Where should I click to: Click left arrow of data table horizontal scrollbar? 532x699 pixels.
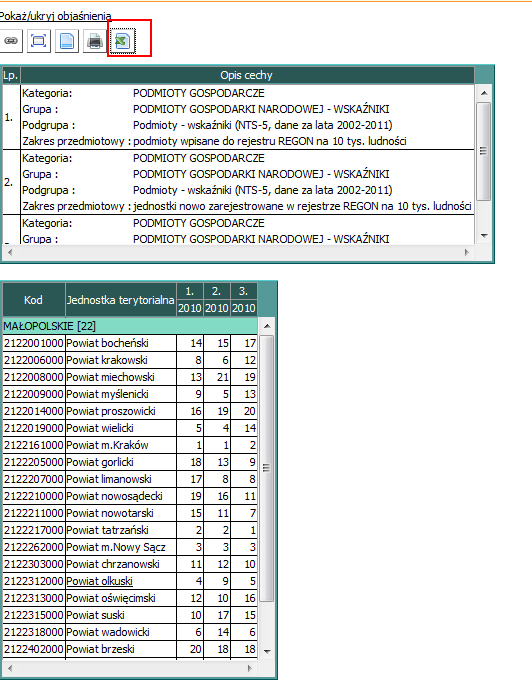[x=10, y=668]
